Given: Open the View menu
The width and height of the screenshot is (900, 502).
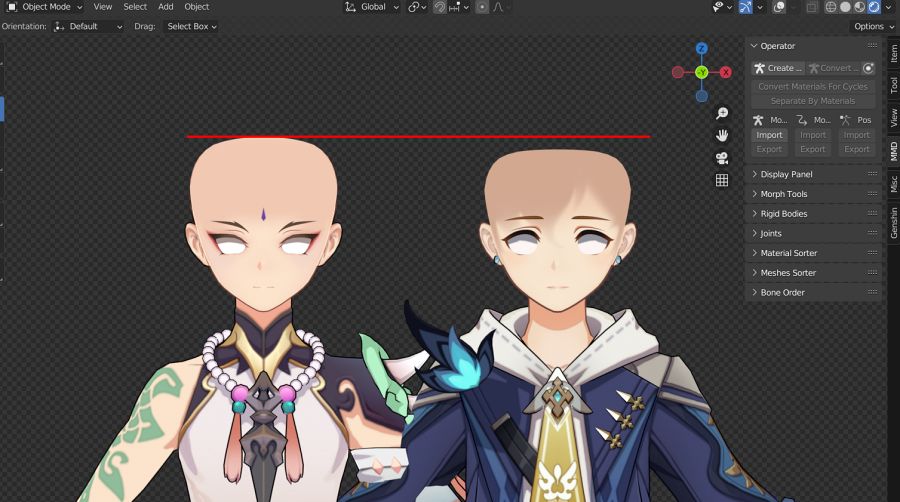Looking at the screenshot, I should coord(103,7).
